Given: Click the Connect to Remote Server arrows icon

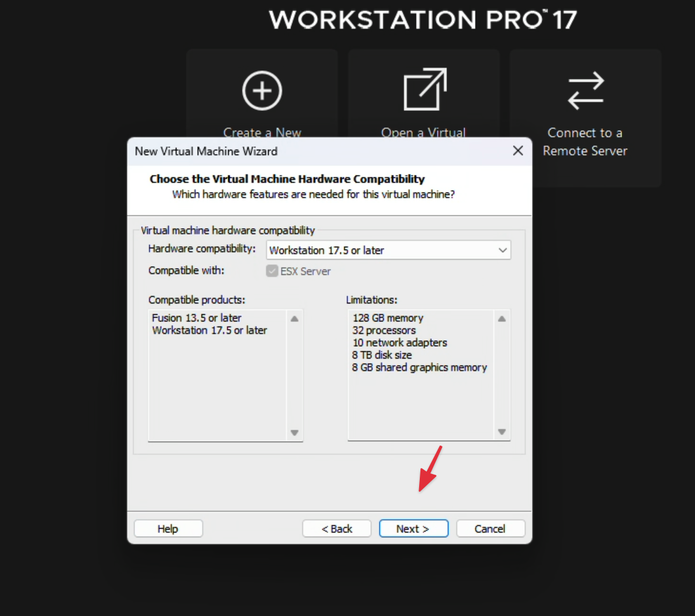Looking at the screenshot, I should pos(585,91).
